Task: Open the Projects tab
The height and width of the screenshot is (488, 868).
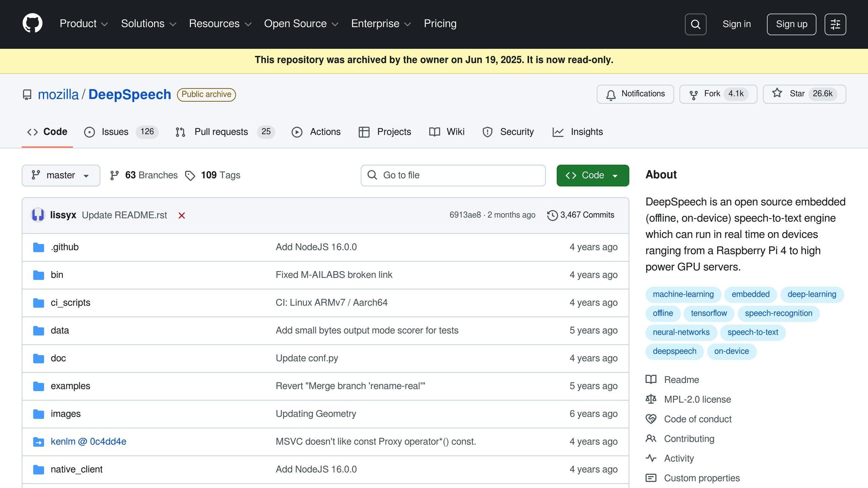Action: [x=385, y=132]
